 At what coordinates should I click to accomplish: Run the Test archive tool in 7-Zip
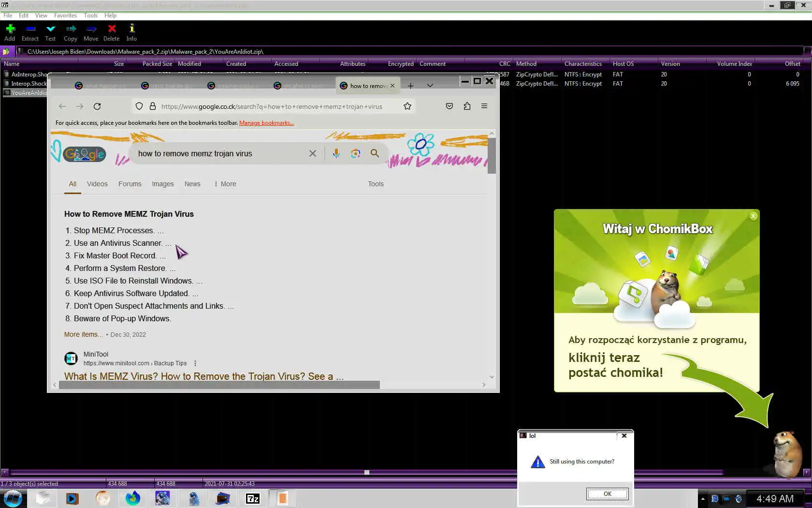(x=50, y=32)
